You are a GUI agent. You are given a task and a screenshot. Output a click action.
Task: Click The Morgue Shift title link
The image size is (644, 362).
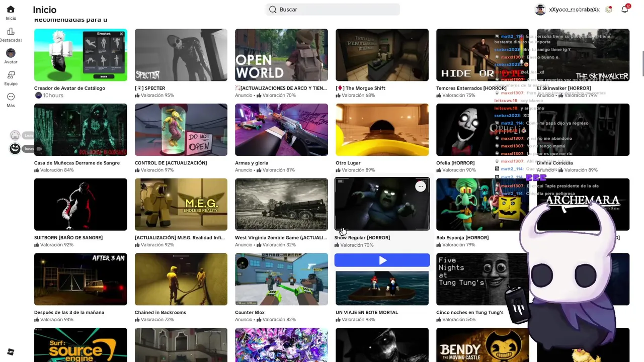click(360, 88)
